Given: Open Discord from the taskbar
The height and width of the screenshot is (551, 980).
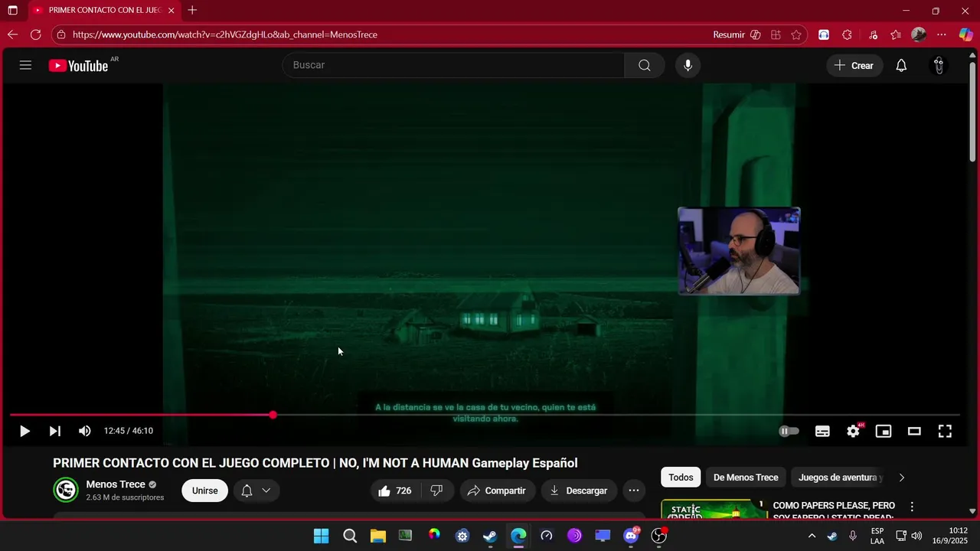Looking at the screenshot, I should [631, 536].
